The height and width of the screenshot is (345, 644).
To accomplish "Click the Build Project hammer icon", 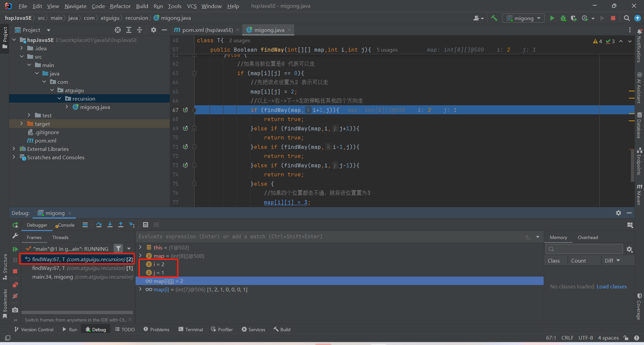I will [494, 18].
